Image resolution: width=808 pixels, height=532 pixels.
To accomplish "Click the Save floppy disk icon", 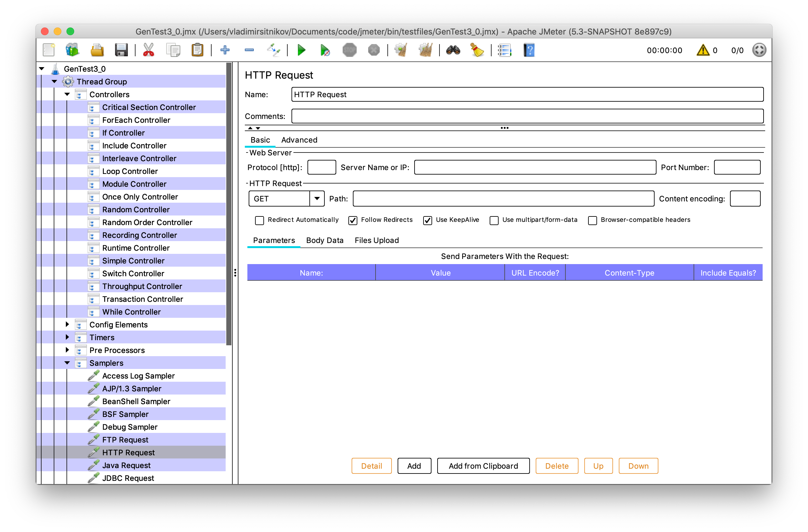I will [x=121, y=50].
